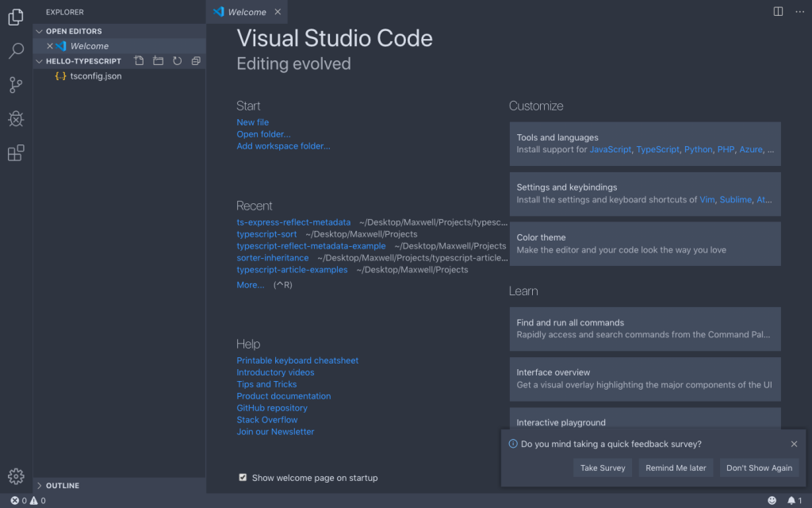Split the editor to the right
The width and height of the screenshot is (812, 508).
tap(779, 12)
